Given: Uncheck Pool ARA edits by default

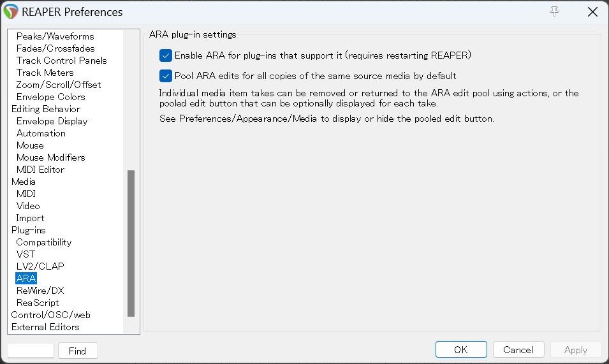Looking at the screenshot, I should click(x=166, y=76).
